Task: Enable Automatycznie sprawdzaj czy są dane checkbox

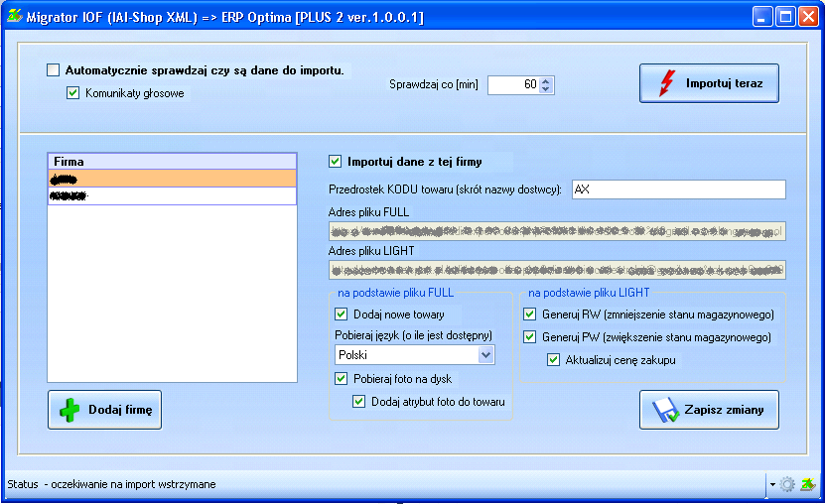Action: [54, 70]
